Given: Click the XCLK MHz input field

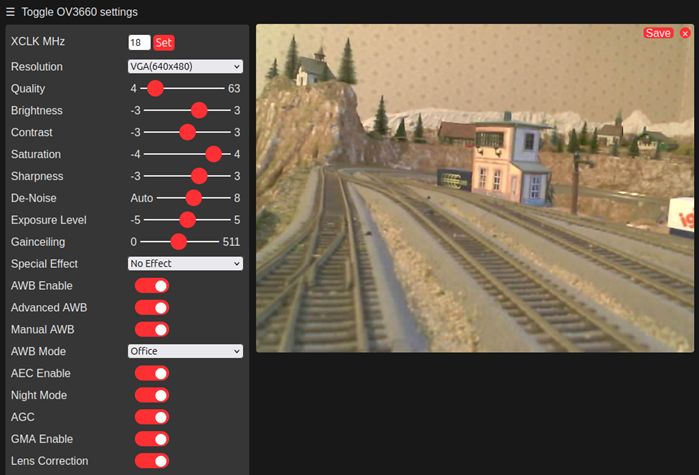Looking at the screenshot, I should [139, 43].
